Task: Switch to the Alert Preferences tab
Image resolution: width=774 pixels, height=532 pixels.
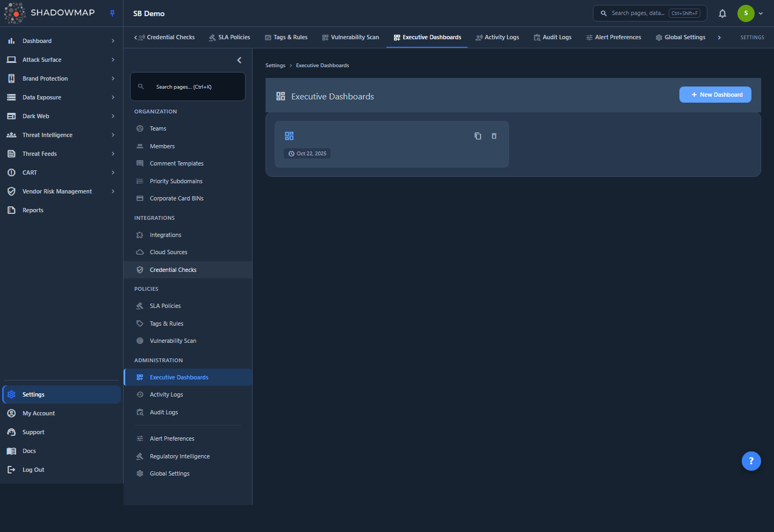Action: click(x=614, y=37)
